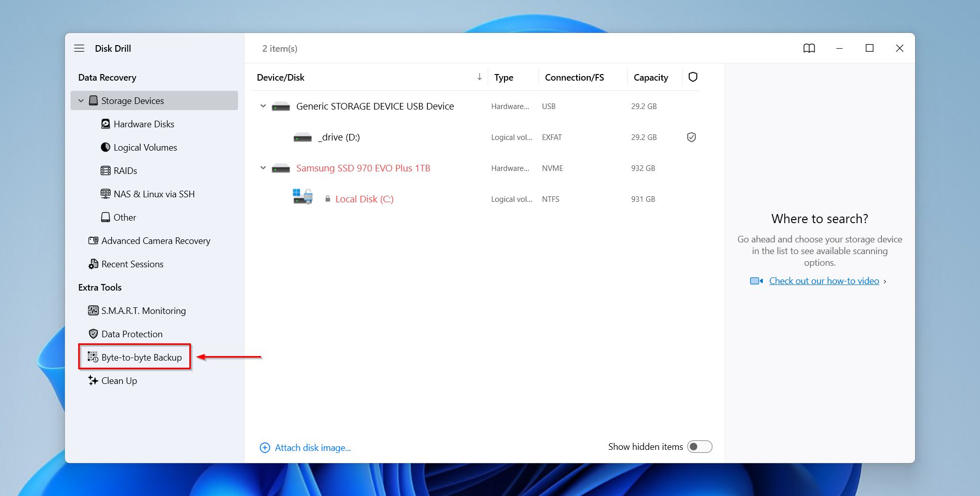980x496 pixels.
Task: Open the documentation book icon
Action: (809, 48)
